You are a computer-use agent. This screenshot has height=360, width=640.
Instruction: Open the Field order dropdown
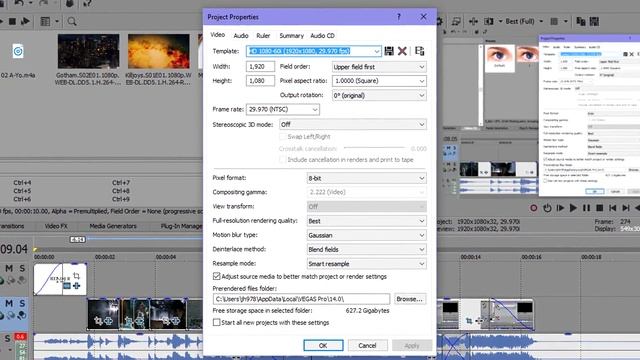[379, 67]
